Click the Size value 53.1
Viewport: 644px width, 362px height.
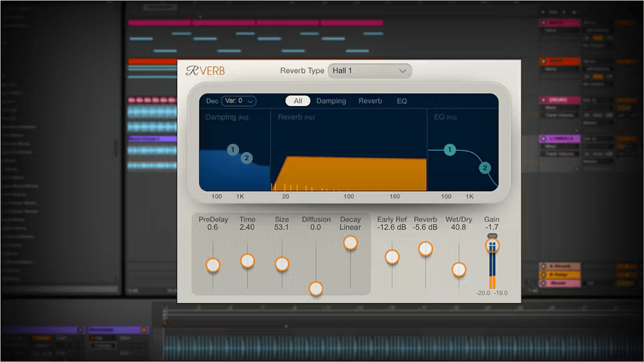tap(281, 227)
